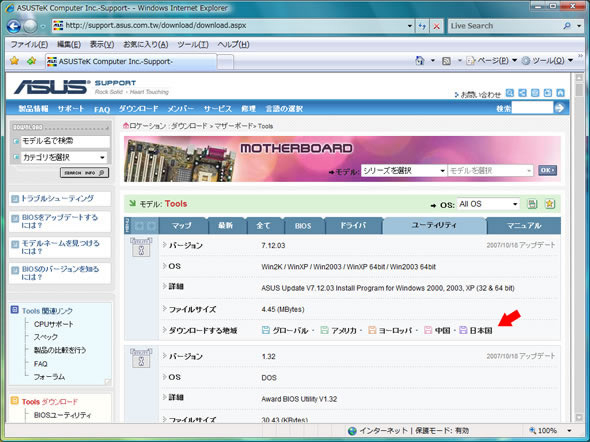Click the SEARCH INFO button in sidebar
590x442 pixels.
pyautogui.click(x=84, y=173)
